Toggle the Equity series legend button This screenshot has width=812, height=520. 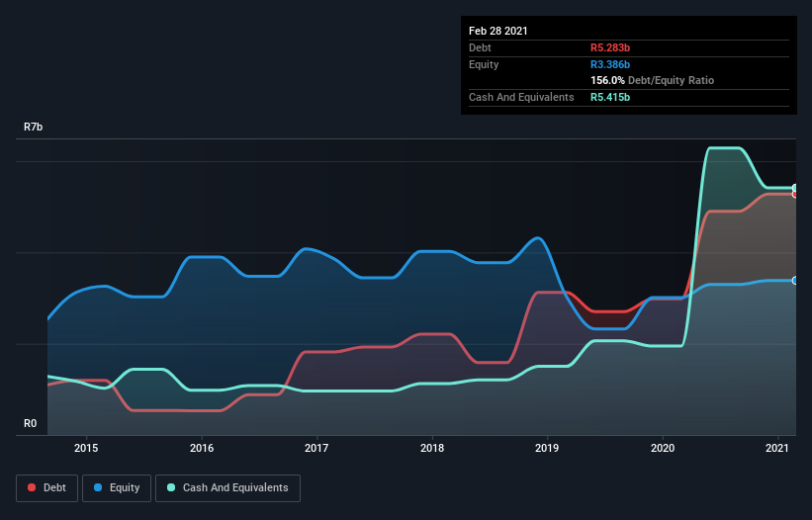pos(117,488)
